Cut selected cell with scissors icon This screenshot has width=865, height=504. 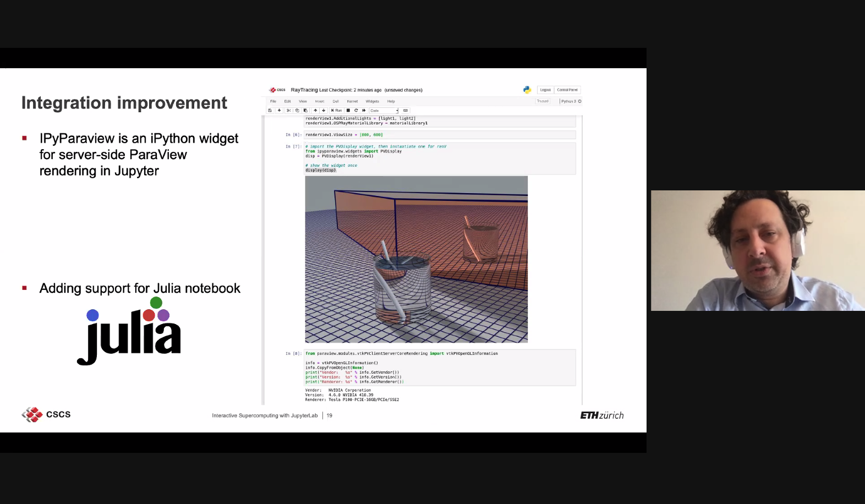click(x=288, y=111)
